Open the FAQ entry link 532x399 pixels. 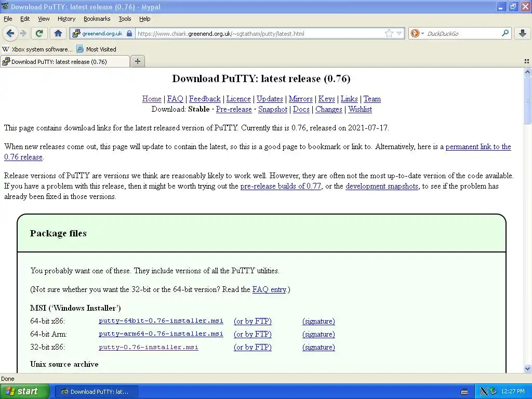(x=270, y=289)
